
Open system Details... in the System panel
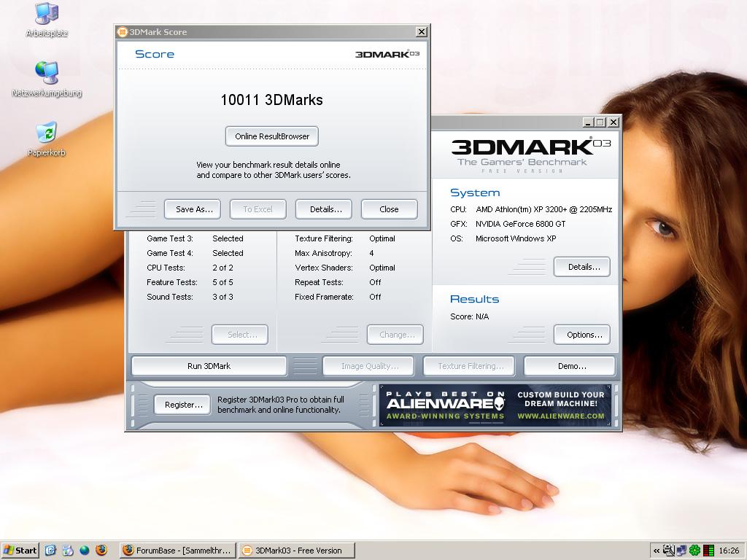582,267
